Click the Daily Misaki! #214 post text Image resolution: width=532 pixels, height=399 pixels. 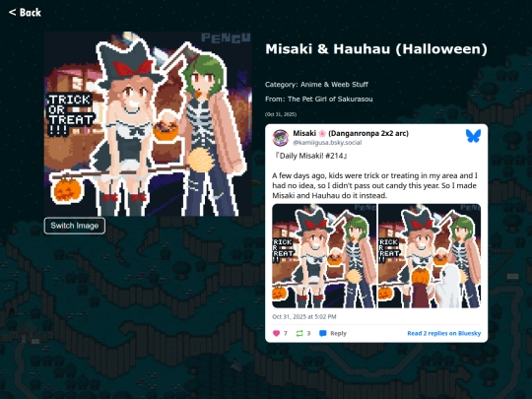coord(310,156)
